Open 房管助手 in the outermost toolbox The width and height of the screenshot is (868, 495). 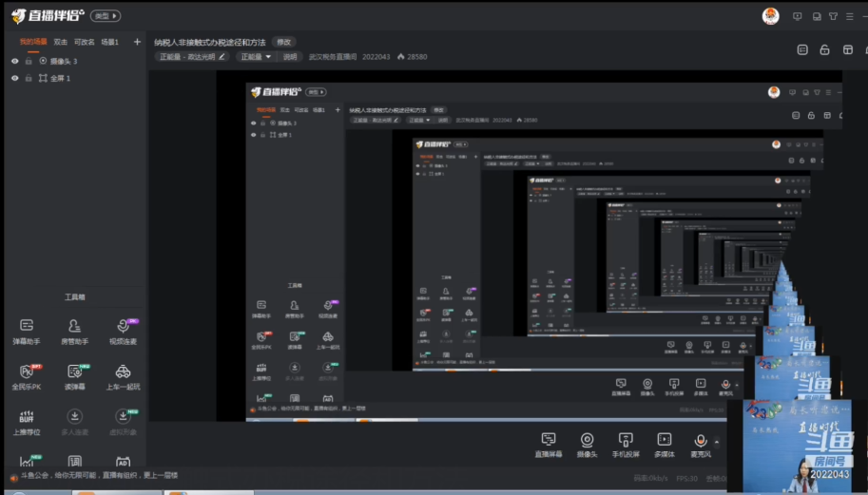point(74,332)
